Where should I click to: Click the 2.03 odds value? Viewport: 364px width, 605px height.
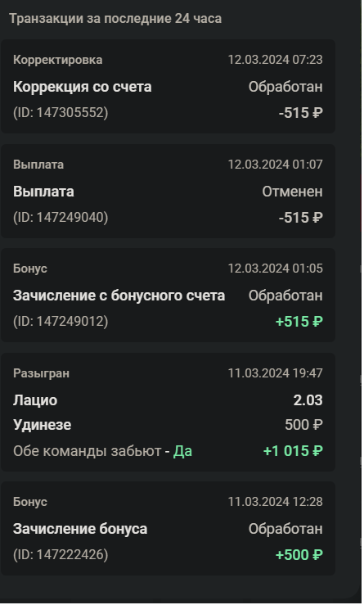click(308, 400)
